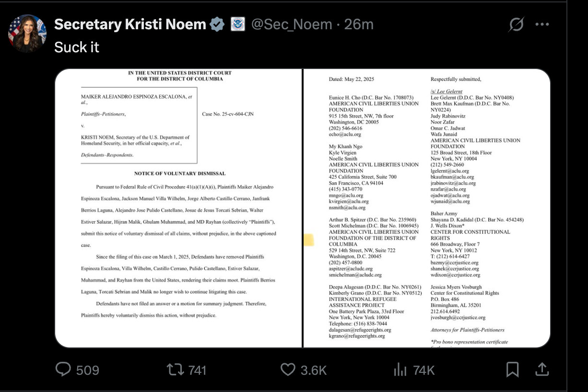Screen dimensions: 588x392
Task: Open the three-dot more options menu
Action: (542, 24)
